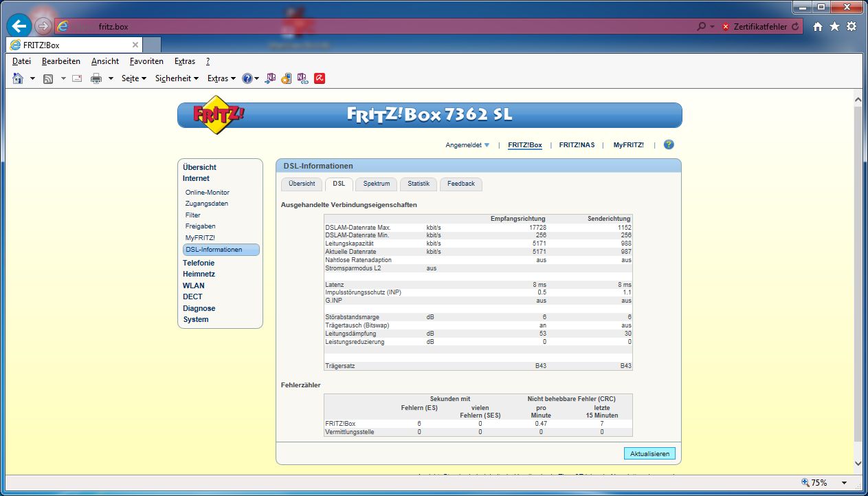Image resolution: width=868 pixels, height=496 pixels.
Task: Open the address bar search dropdown arrow
Action: coord(712,27)
